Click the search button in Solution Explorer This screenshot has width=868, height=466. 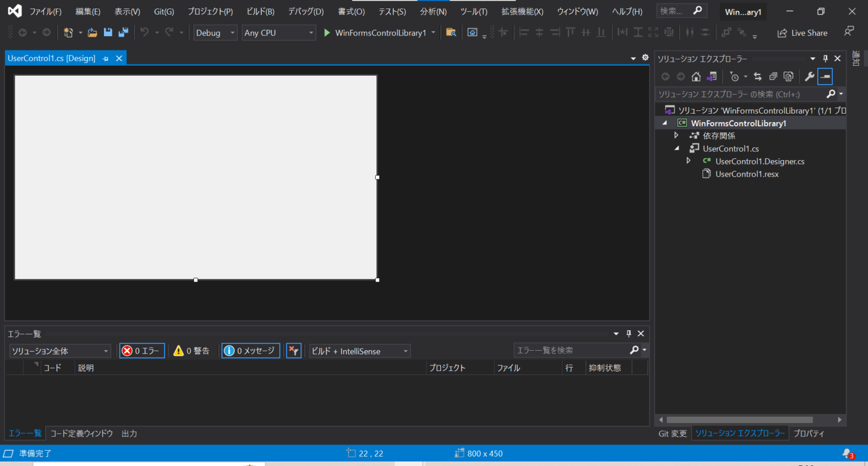point(831,93)
